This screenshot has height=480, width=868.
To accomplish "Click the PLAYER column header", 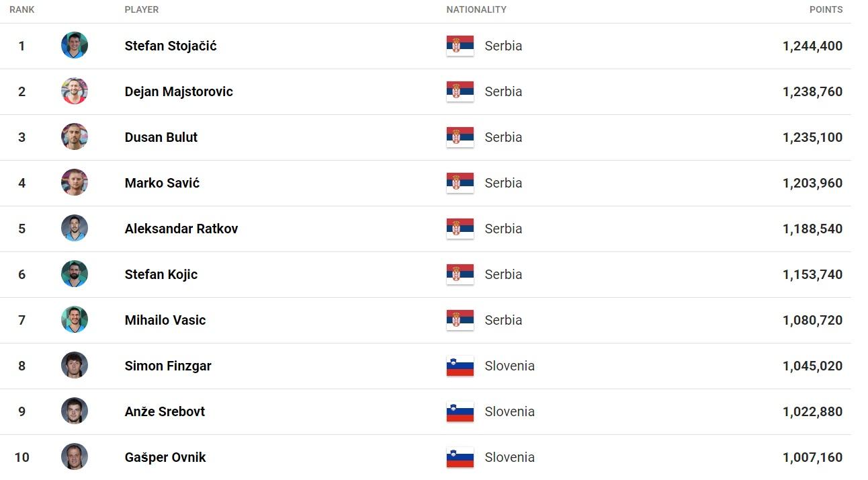I will click(x=142, y=9).
